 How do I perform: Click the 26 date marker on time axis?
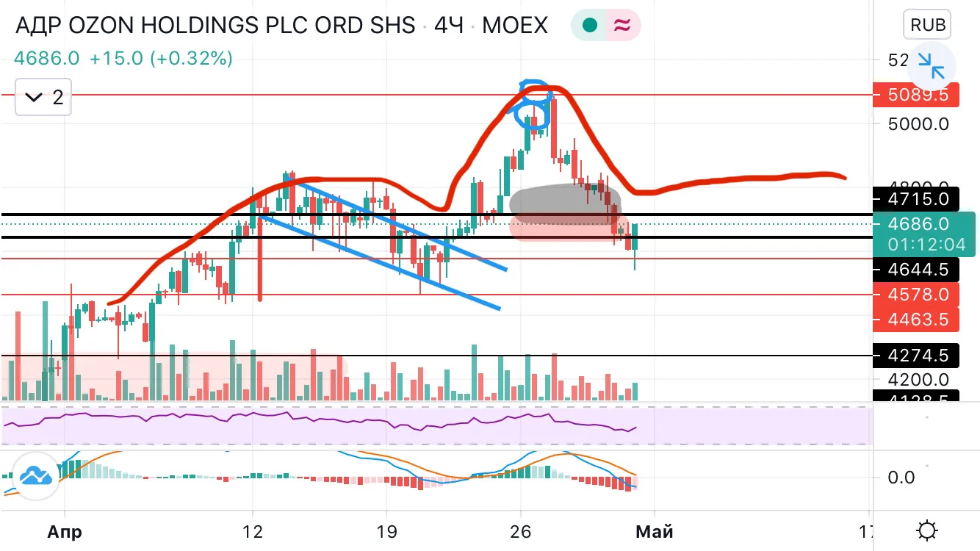coord(520,530)
